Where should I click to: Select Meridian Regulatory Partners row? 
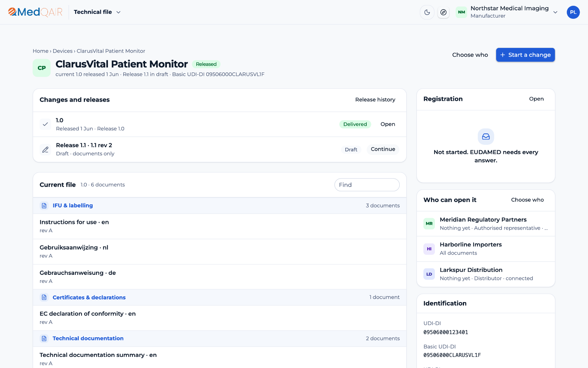tap(486, 223)
